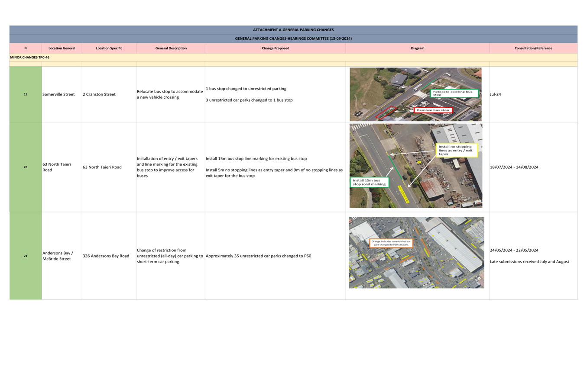Click the 'ATTACHMENT A-GENERAL PARKING CHANGES' title
This screenshot has height=392, width=587.
[293, 30]
